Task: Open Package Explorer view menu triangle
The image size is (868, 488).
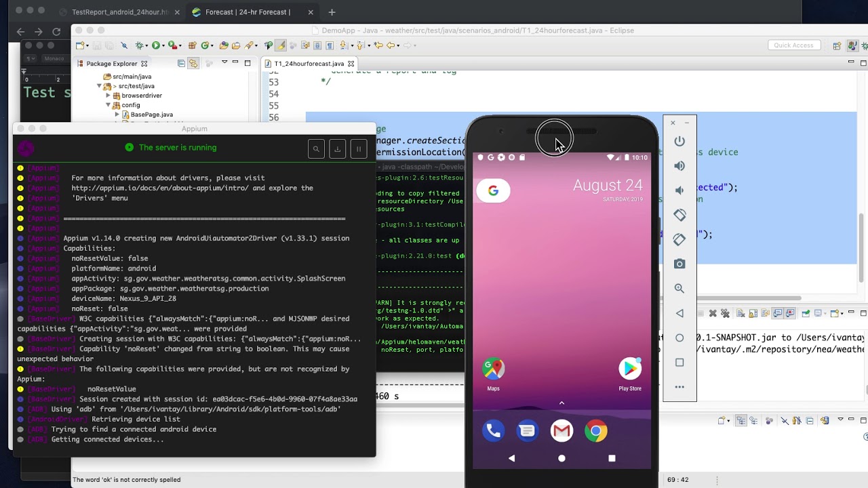Action: [224, 62]
